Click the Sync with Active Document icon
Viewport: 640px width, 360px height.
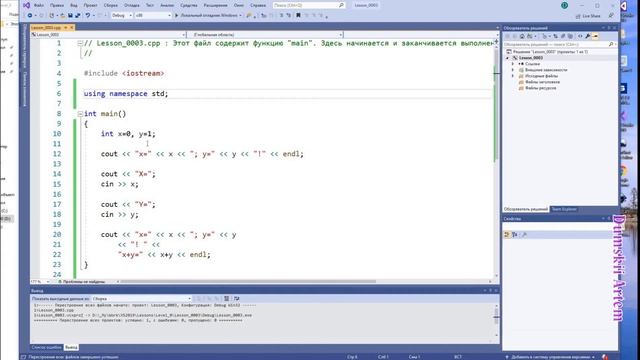pyautogui.click(x=556, y=36)
